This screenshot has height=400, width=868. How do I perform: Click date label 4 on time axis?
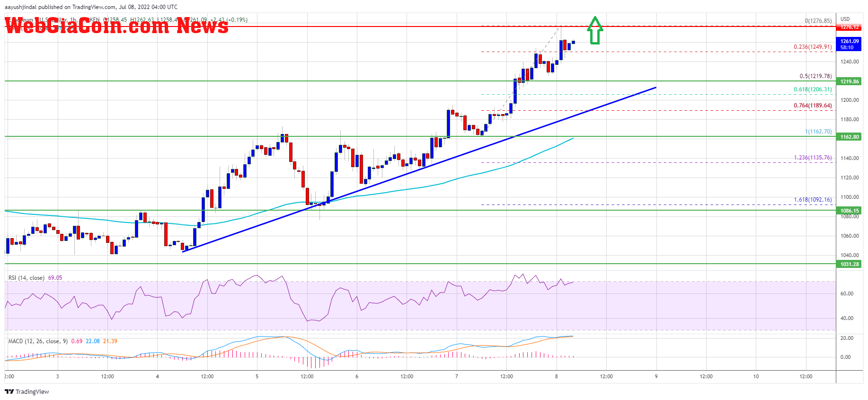coord(158,377)
